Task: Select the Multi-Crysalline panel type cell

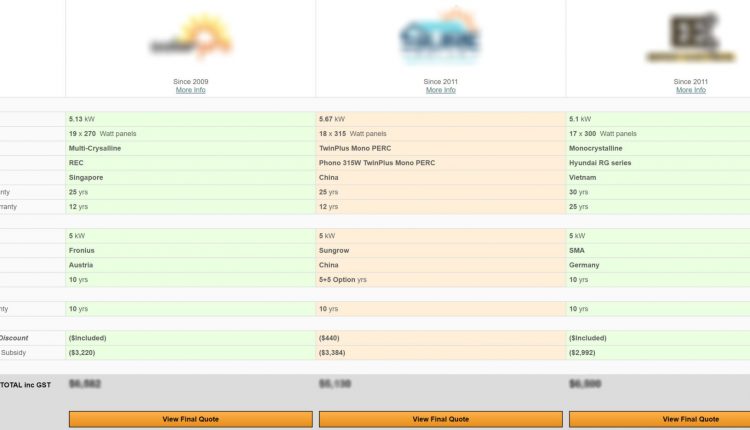Action: (190, 148)
